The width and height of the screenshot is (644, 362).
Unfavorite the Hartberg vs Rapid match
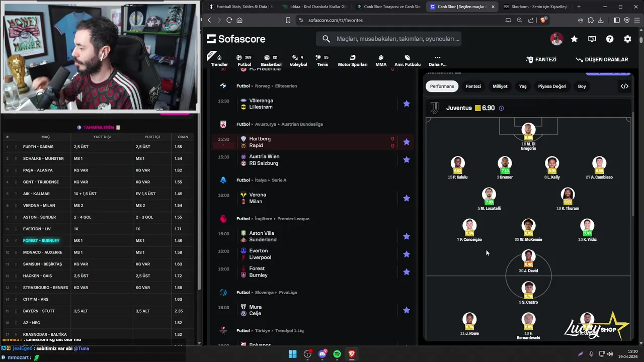pos(406,142)
